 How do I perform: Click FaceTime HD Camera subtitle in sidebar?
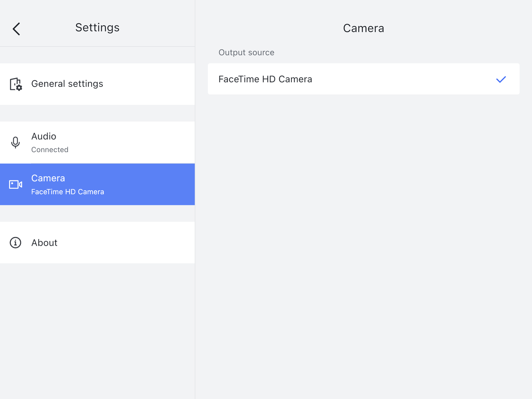[x=68, y=192]
